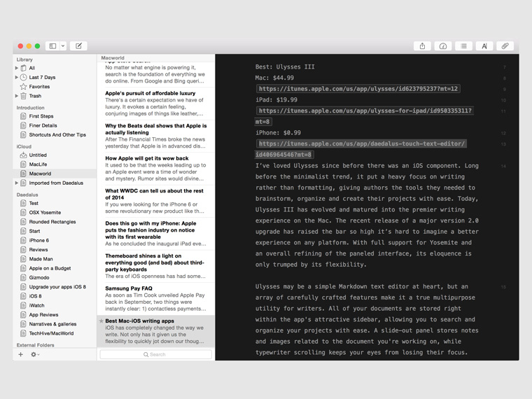
Task: Click the star on Best Mac-iOS writing apps
Action: (101, 321)
